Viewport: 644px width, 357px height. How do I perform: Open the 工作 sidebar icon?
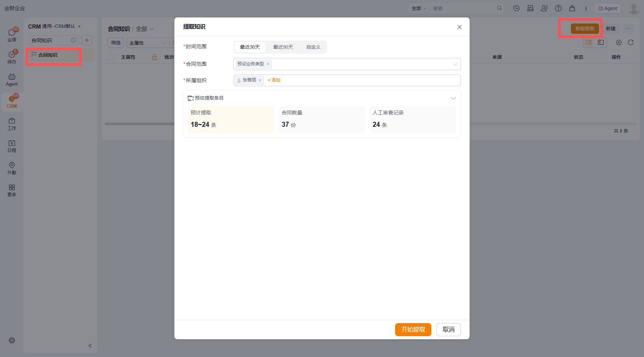[x=12, y=124]
